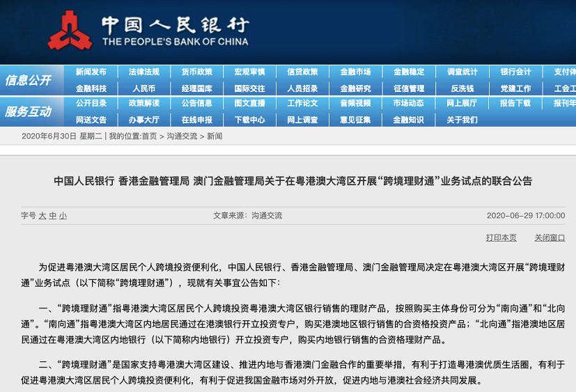Open the 人民币 navigation item

[143, 88]
